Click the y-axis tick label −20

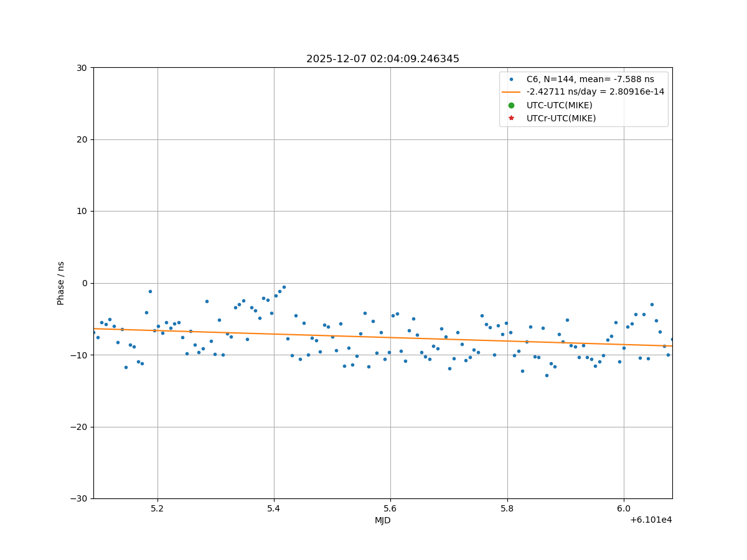pos(80,427)
